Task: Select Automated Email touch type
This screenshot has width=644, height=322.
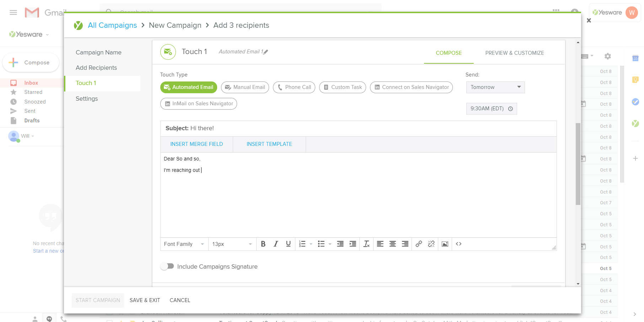Action: (189, 87)
